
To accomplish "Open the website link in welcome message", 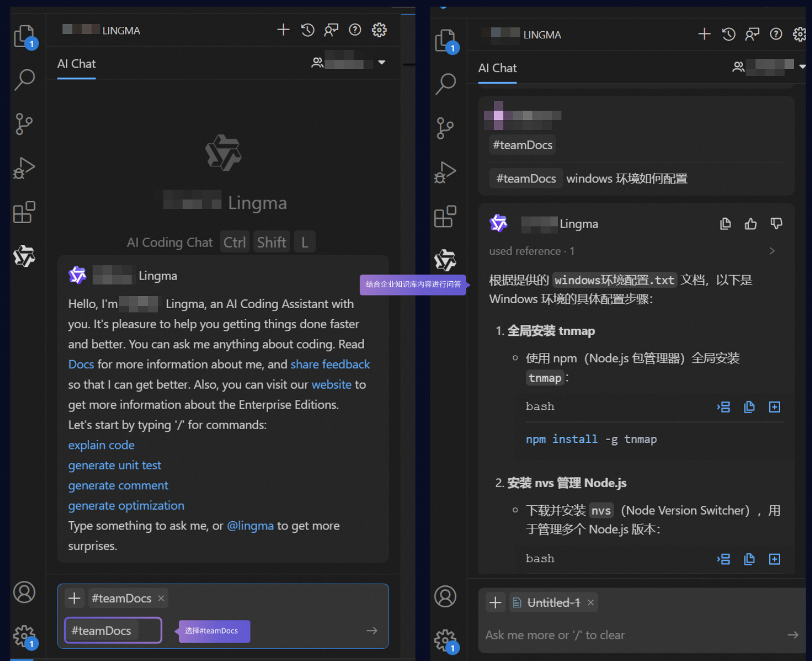I will 332,385.
